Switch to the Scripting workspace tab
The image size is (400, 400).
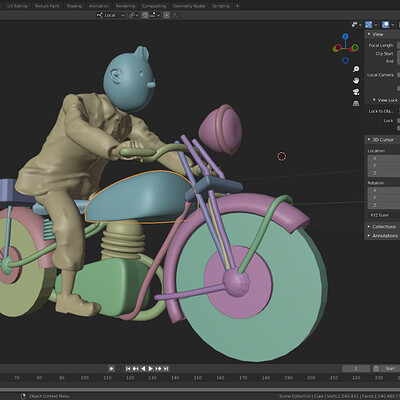[221, 6]
